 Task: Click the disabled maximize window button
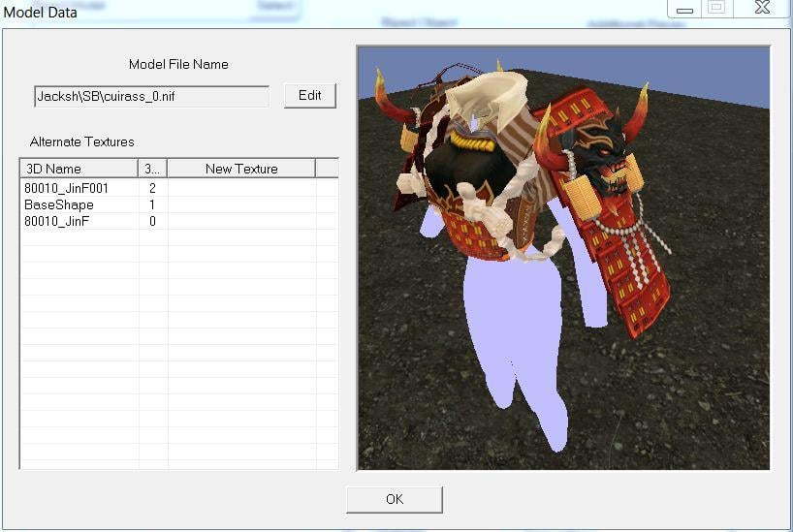(716, 8)
